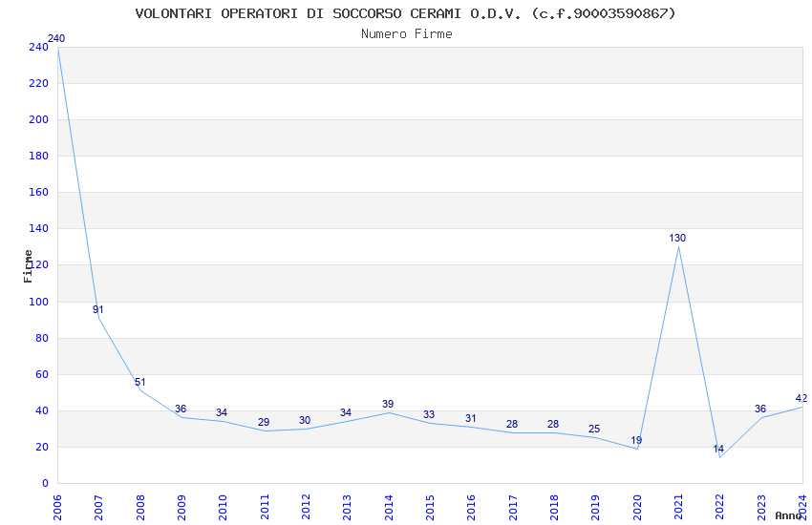Viewport: 812px width, 525px height.
Task: Click the y-axis value 40
Action: [42, 410]
